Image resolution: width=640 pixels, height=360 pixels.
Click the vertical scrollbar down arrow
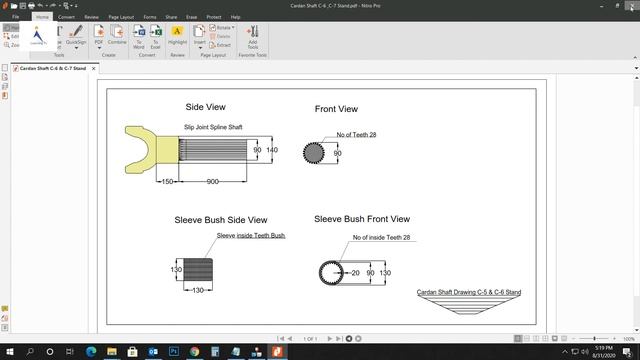[637, 330]
